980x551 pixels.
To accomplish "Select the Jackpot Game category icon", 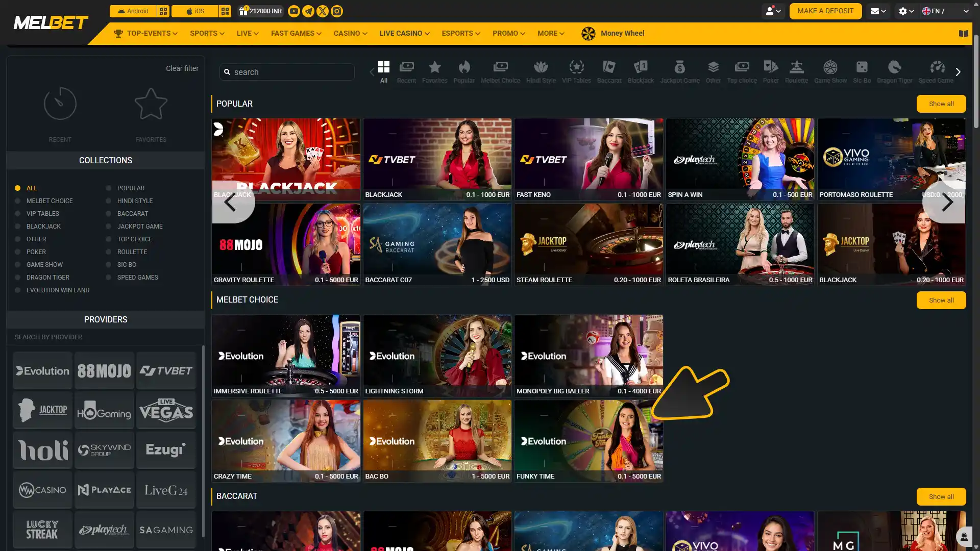I will pyautogui.click(x=680, y=72).
